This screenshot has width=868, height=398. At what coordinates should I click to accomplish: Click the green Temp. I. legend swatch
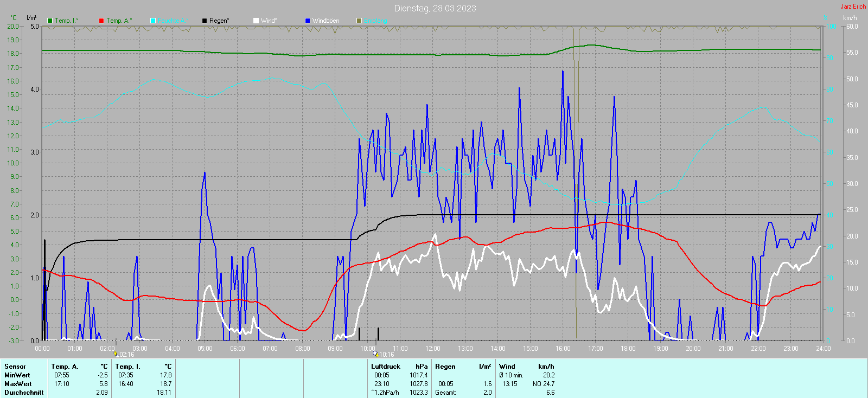[50, 21]
